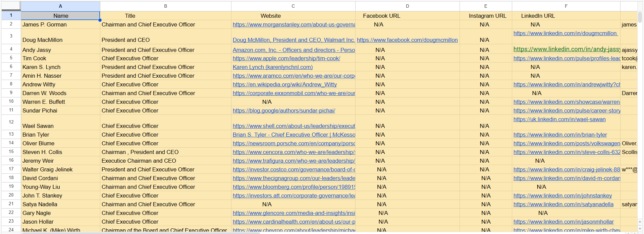Open Tim Cook's Apple leadership link
The image size is (644, 234).
pyautogui.click(x=286, y=58)
